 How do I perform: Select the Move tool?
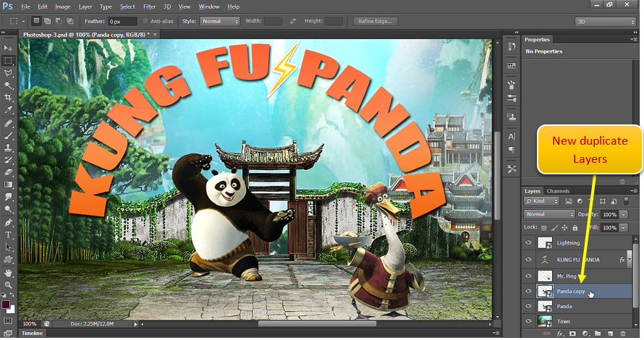coord(8,48)
